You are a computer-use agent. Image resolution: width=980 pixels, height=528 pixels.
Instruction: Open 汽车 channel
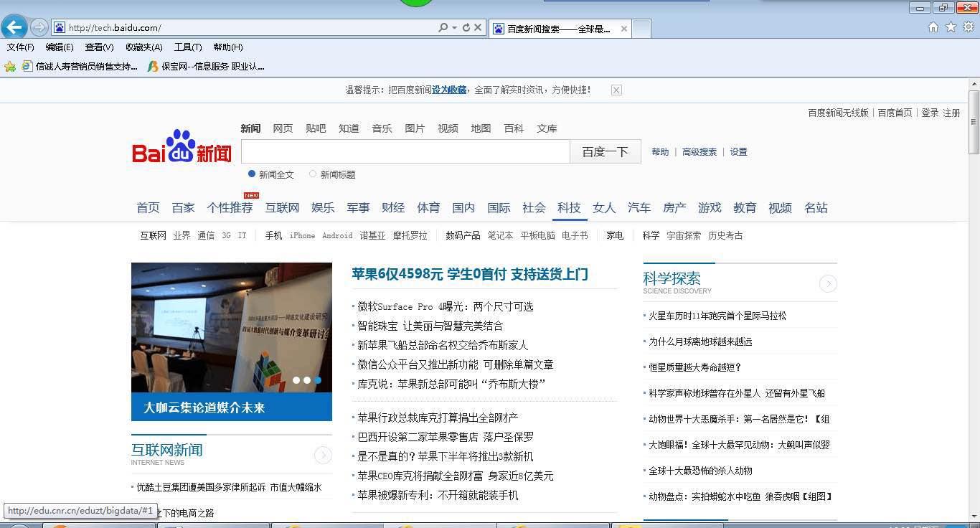[639, 207]
